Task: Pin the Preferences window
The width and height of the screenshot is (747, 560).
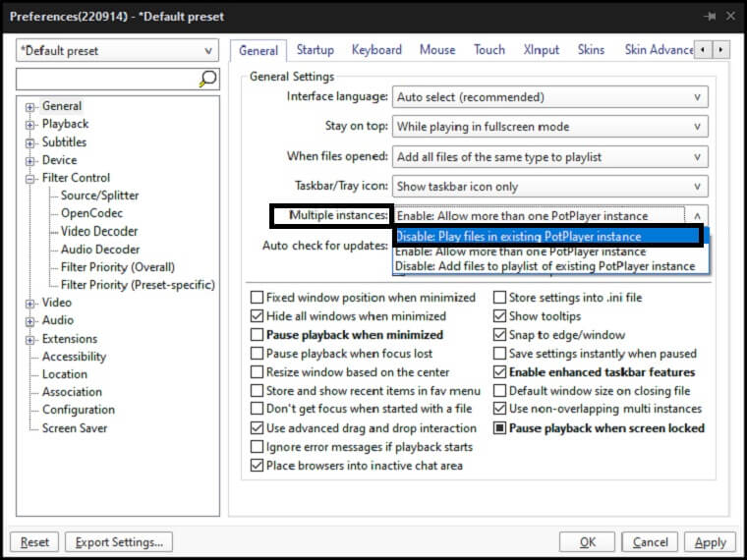Action: pyautogui.click(x=710, y=16)
